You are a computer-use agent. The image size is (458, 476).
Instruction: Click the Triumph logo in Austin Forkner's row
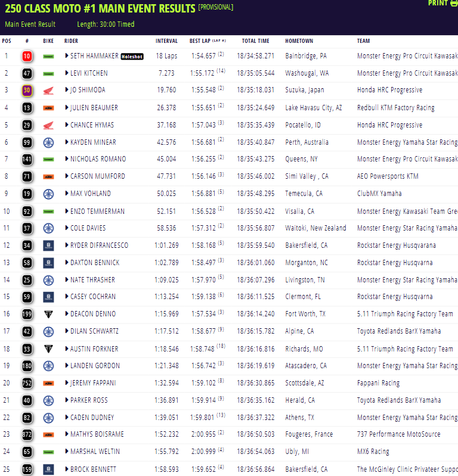pyautogui.click(x=48, y=349)
